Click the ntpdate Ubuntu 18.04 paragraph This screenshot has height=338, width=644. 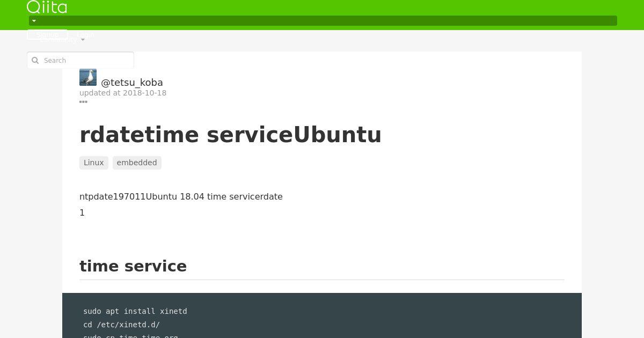[181, 196]
